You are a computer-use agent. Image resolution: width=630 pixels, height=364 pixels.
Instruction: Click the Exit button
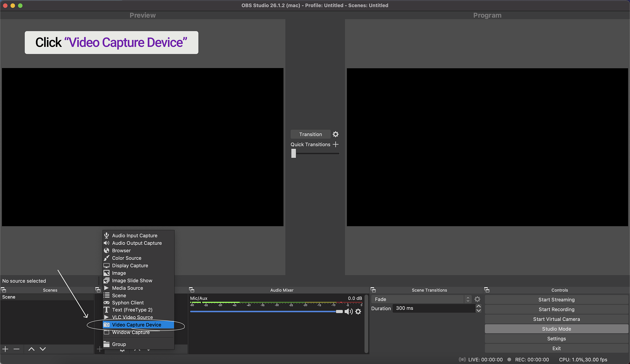[x=556, y=349]
